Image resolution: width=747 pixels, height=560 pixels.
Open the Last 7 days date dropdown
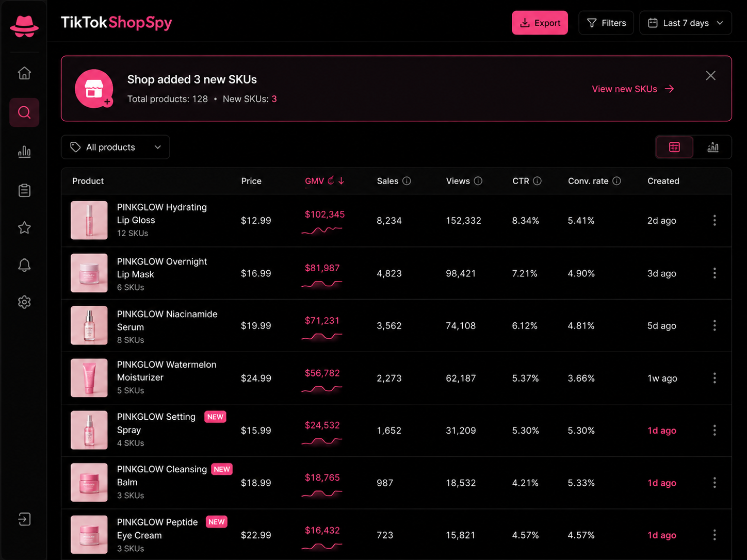click(686, 23)
